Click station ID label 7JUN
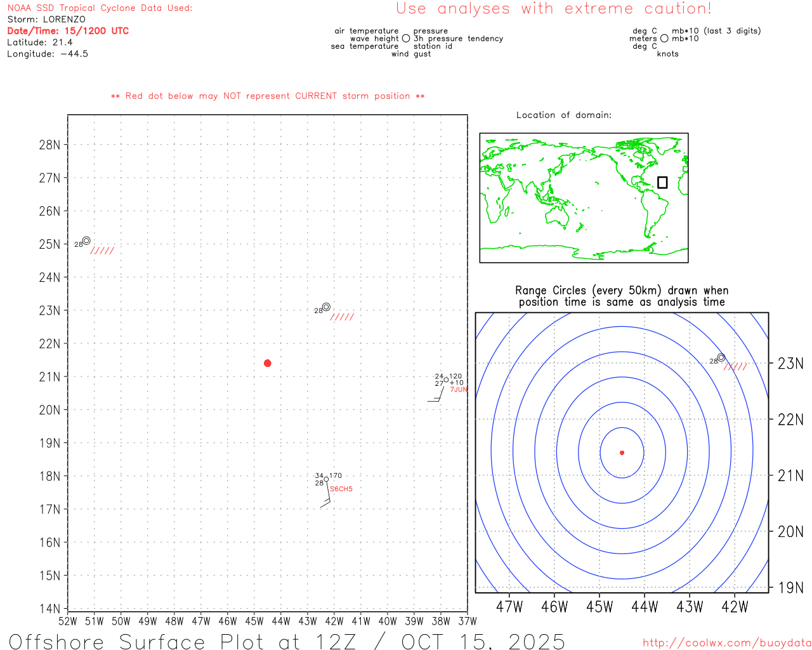This screenshot has width=812, height=650. point(458,390)
